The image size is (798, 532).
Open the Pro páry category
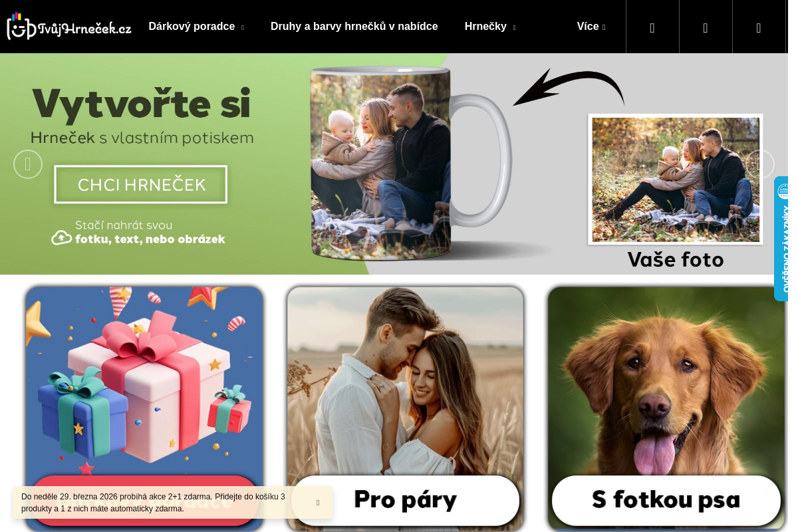point(406,500)
